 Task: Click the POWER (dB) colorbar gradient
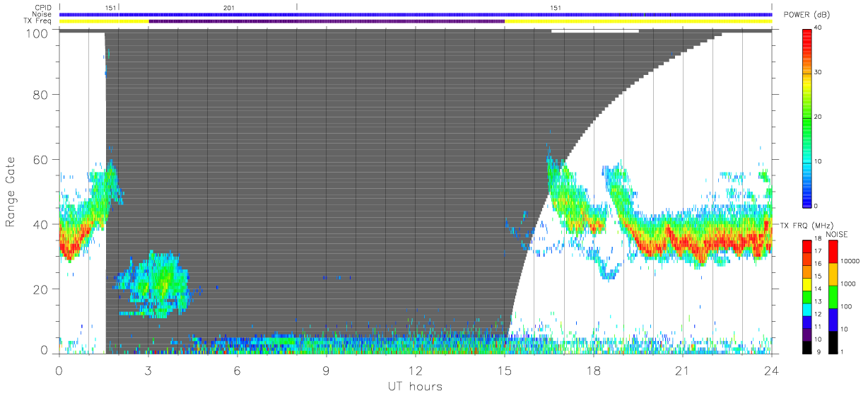807,117
